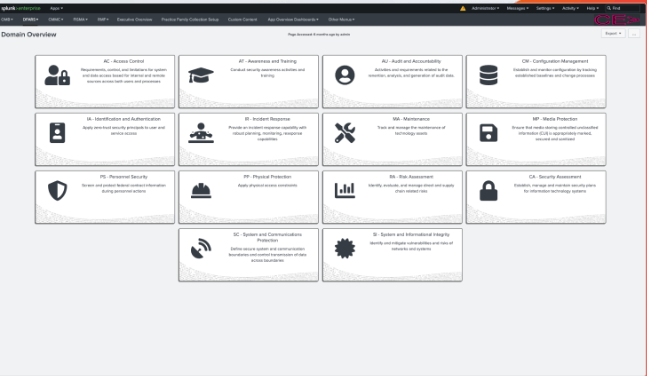Click the yellow warning triangle icon
The height and width of the screenshot is (376, 647).
pos(463,8)
